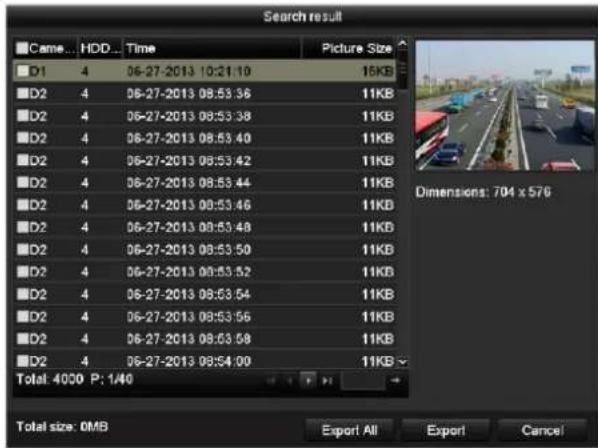
Task: Click the Total: 4000 P: 1/40 text
Action: pyautogui.click(x=75, y=379)
